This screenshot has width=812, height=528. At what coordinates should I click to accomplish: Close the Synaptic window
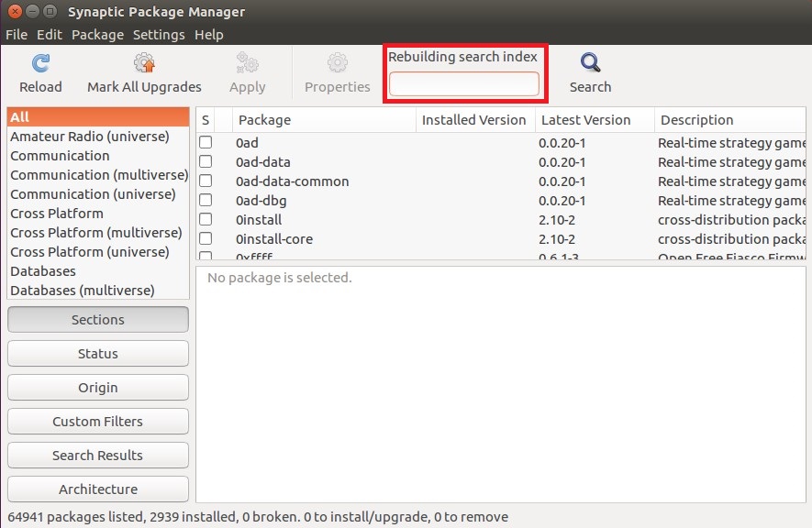pos(16,11)
